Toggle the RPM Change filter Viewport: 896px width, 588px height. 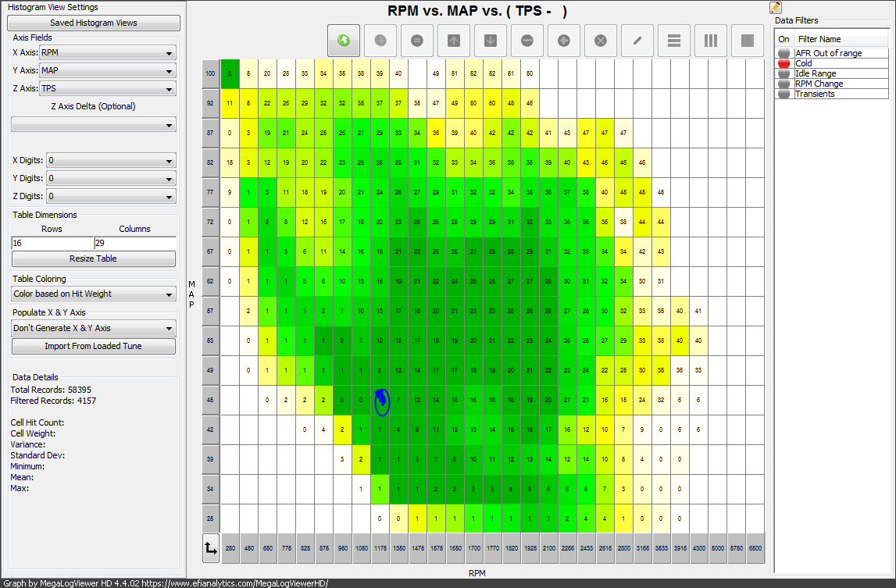point(784,84)
